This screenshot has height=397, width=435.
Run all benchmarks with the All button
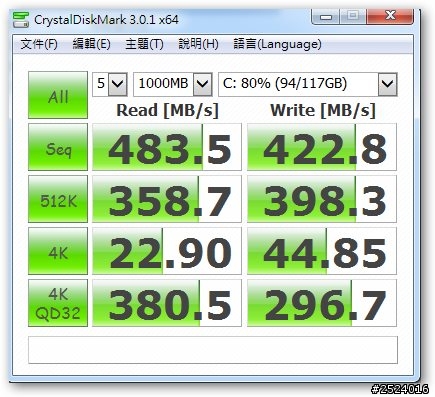58,95
